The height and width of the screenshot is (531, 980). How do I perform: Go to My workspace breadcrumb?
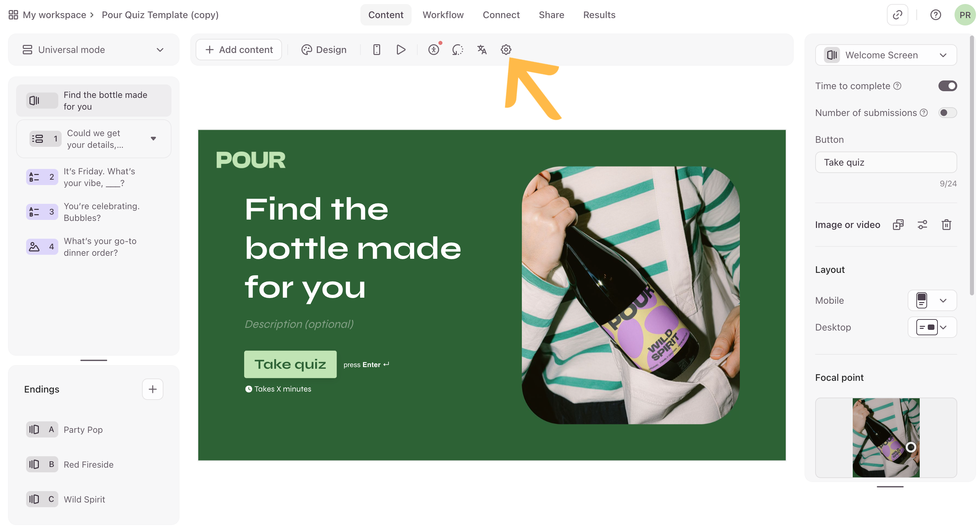pos(54,15)
